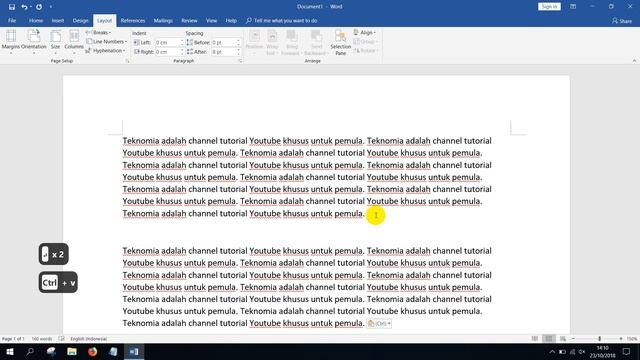640x360 pixels.
Task: Open the Paragraph dialog launcher
Action: (240, 61)
